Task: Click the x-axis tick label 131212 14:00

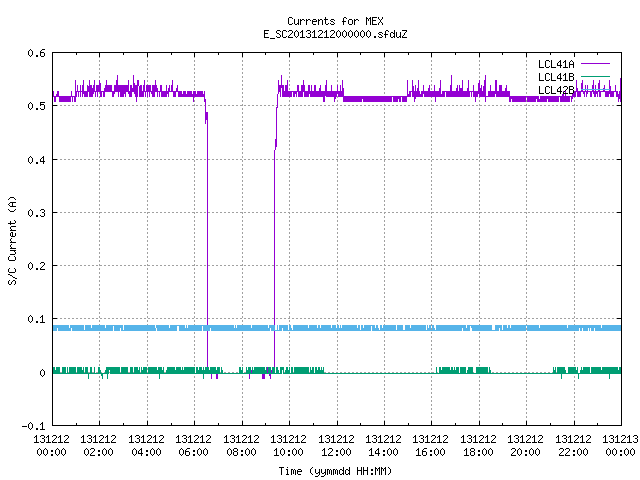Action: 383,446
